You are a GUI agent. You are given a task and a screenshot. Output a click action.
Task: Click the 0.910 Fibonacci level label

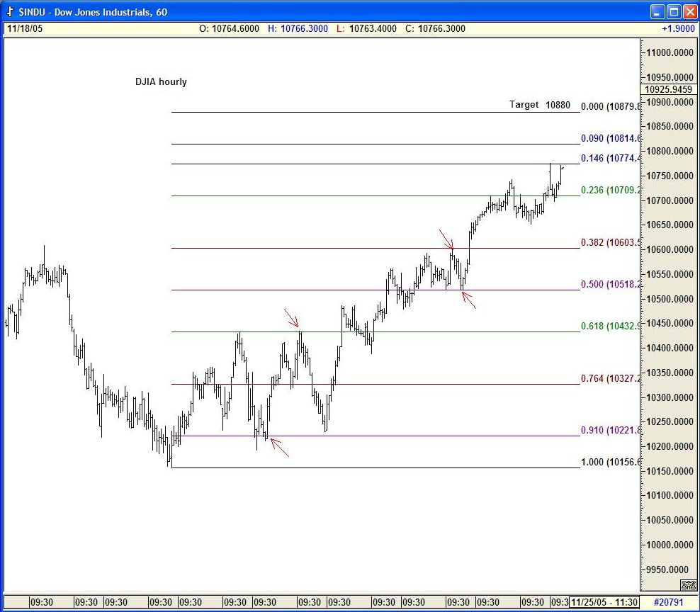coord(610,431)
